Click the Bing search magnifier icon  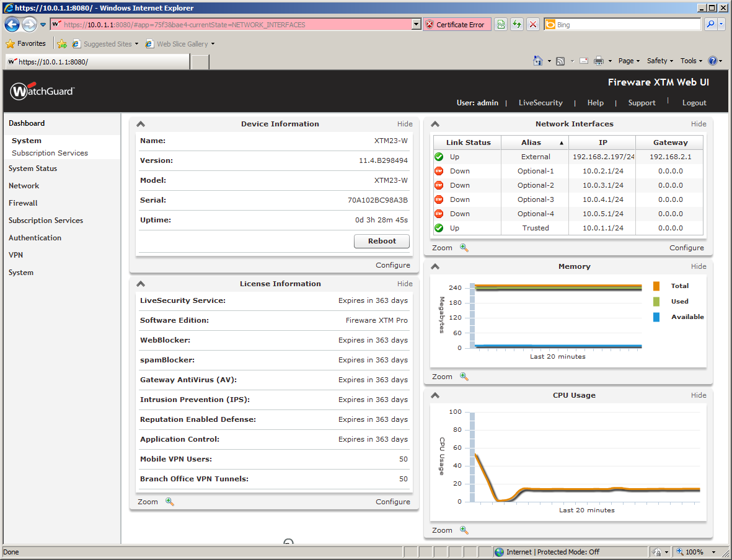point(710,24)
